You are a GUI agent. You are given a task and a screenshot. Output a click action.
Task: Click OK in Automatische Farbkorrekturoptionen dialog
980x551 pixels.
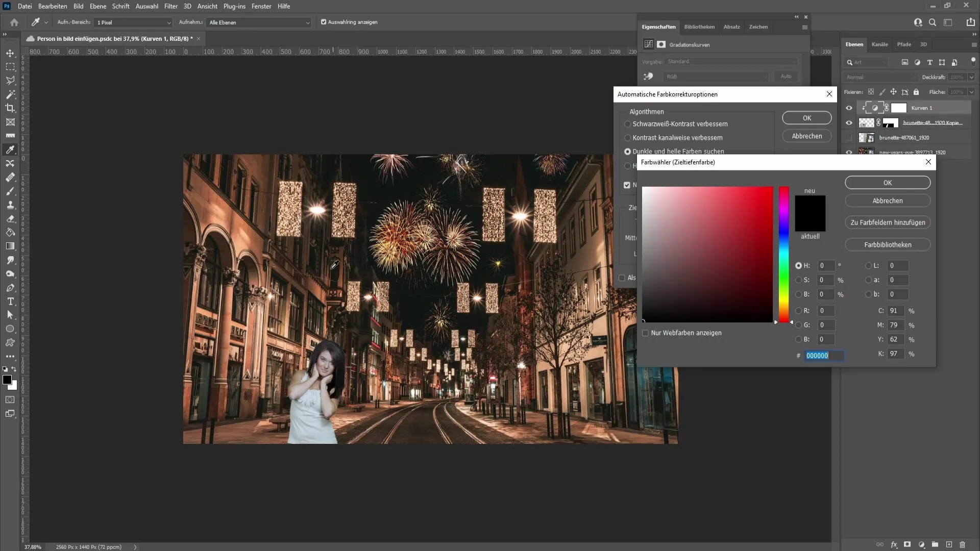(807, 118)
